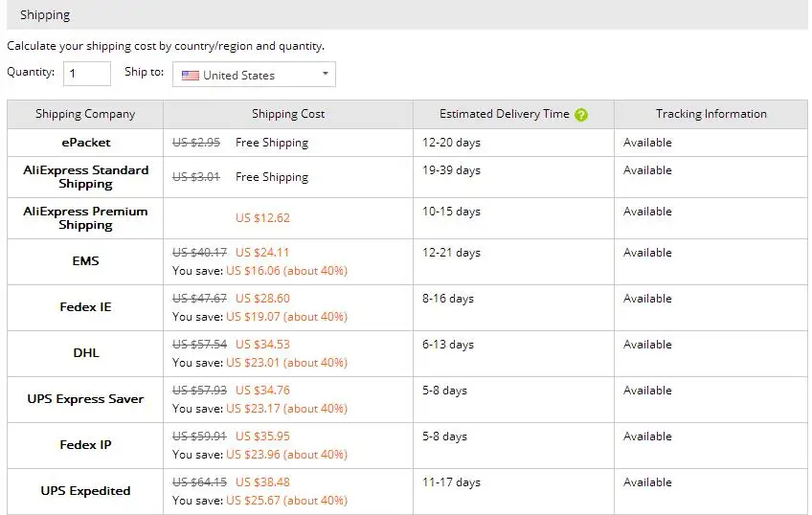The image size is (812, 515).
Task: Click 6-13 days delivery estimate
Action: click(x=448, y=346)
